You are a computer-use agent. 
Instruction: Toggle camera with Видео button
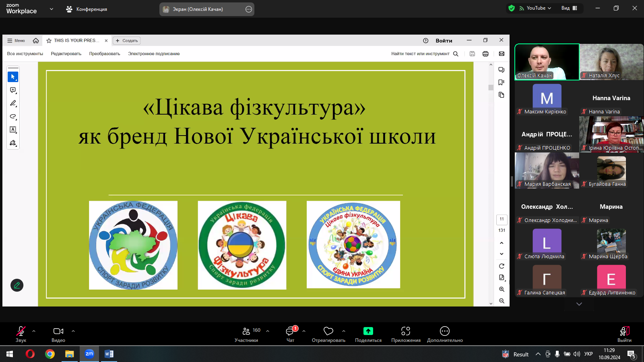(x=58, y=334)
